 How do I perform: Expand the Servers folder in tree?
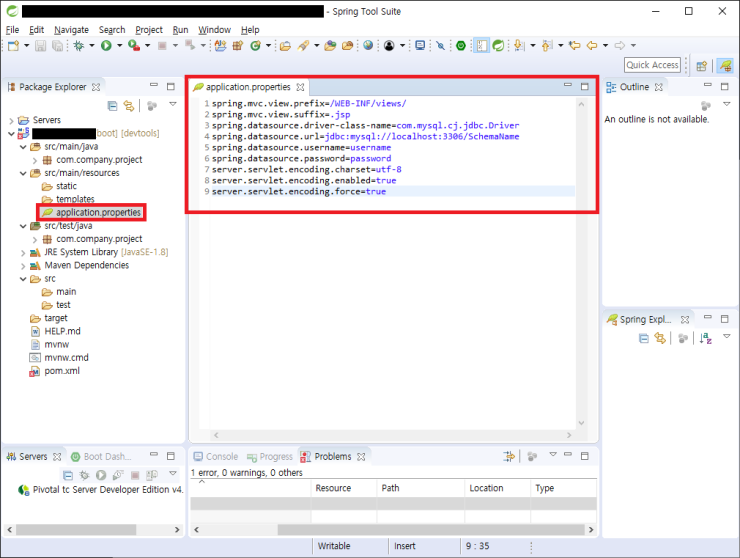[x=11, y=120]
